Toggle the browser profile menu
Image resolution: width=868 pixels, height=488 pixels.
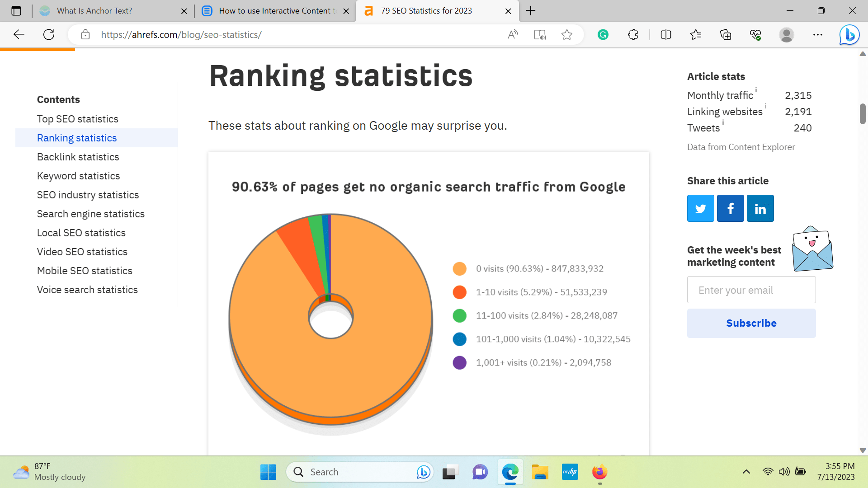[786, 34]
